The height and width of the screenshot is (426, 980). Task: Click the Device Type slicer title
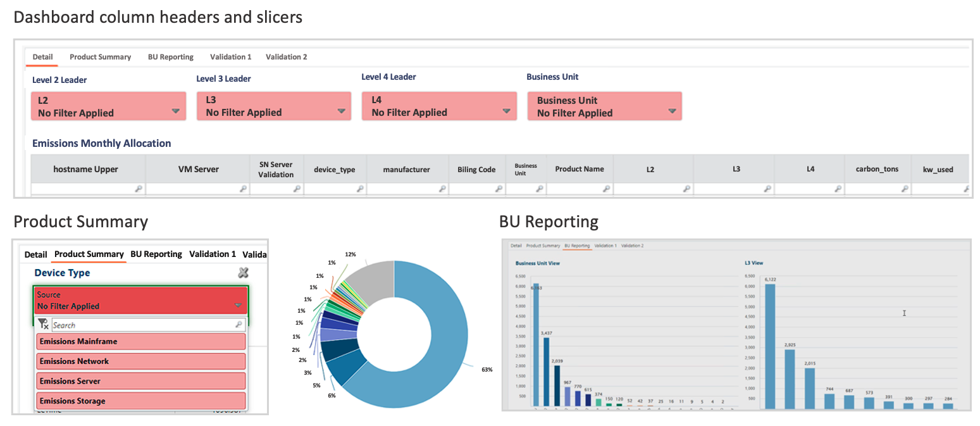tap(62, 273)
